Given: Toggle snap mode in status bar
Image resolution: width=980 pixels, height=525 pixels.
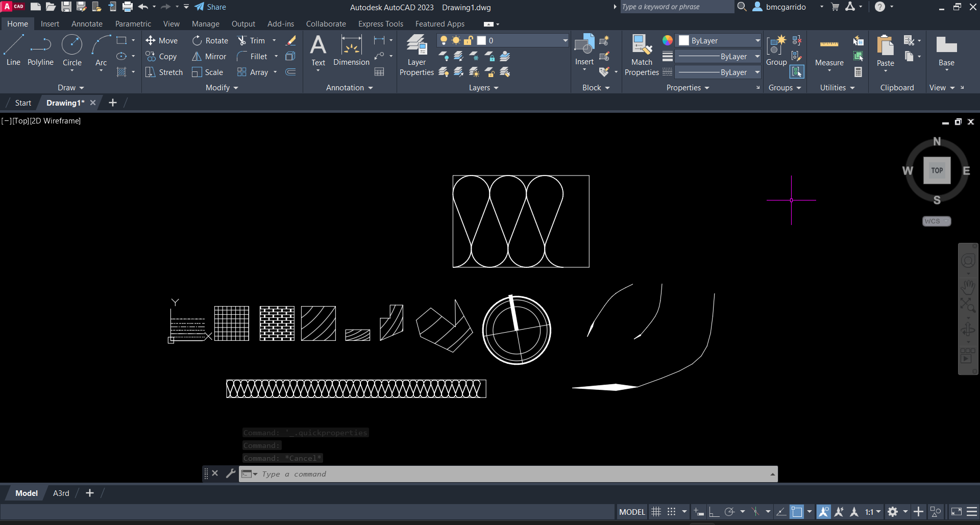Looking at the screenshot, I should click(x=672, y=512).
